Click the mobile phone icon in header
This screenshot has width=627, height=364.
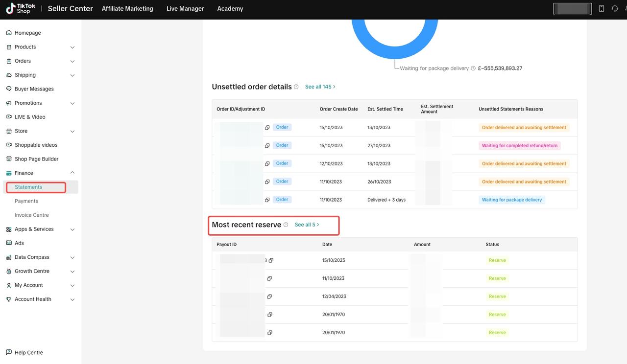(602, 9)
